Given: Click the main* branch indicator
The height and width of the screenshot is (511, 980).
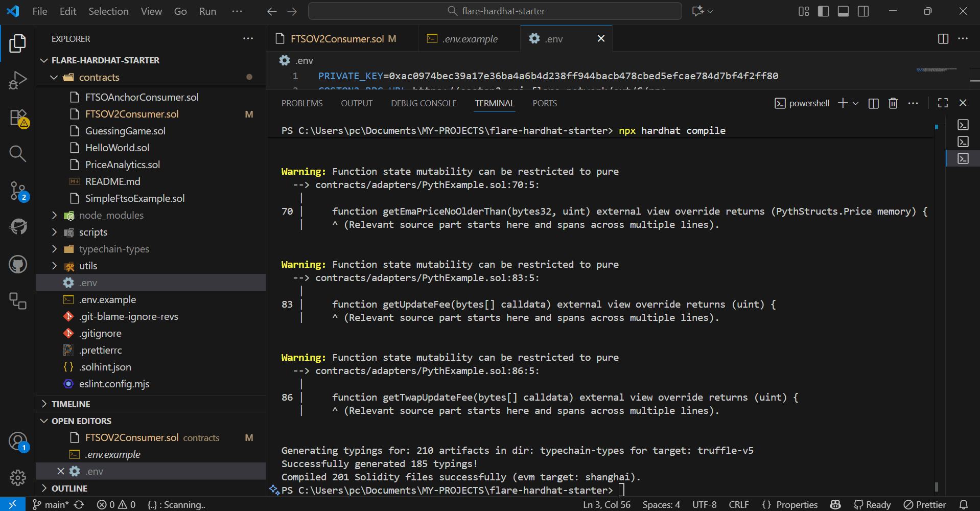Looking at the screenshot, I should (x=53, y=504).
